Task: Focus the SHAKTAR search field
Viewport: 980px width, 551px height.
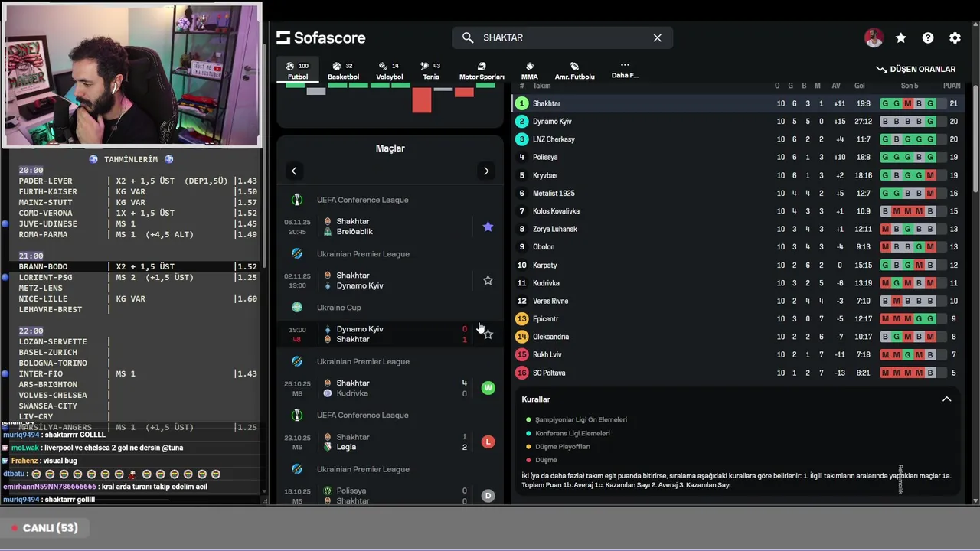Action: (563, 37)
